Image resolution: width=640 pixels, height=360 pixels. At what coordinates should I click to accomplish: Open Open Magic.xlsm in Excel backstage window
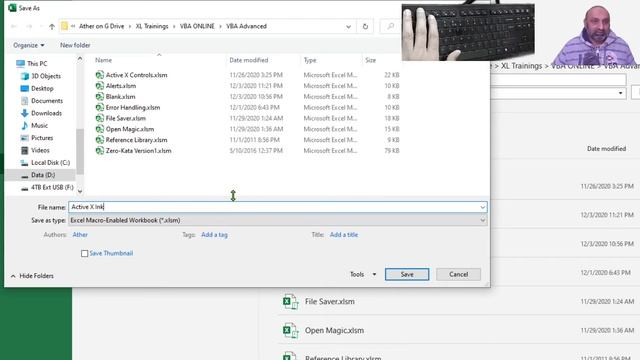(334, 331)
